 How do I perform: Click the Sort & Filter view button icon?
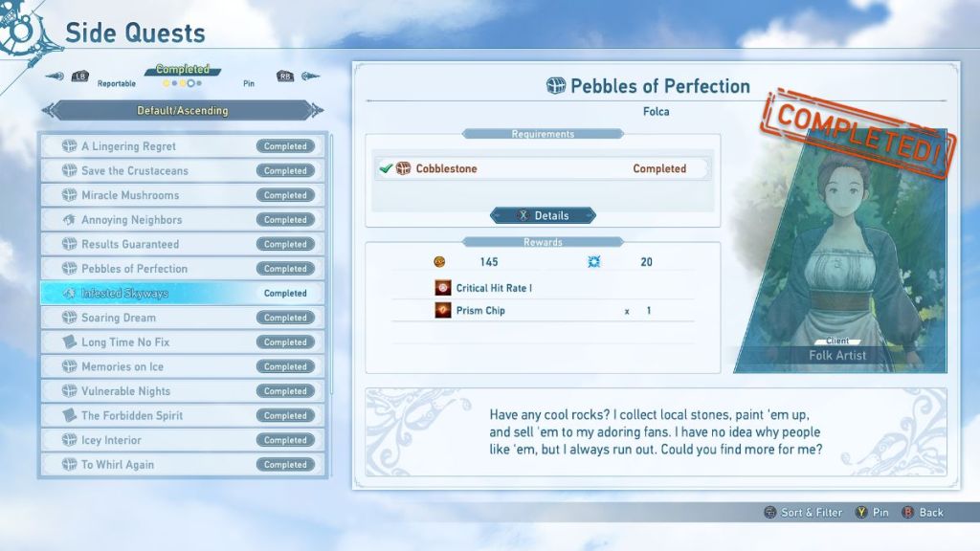tap(770, 513)
